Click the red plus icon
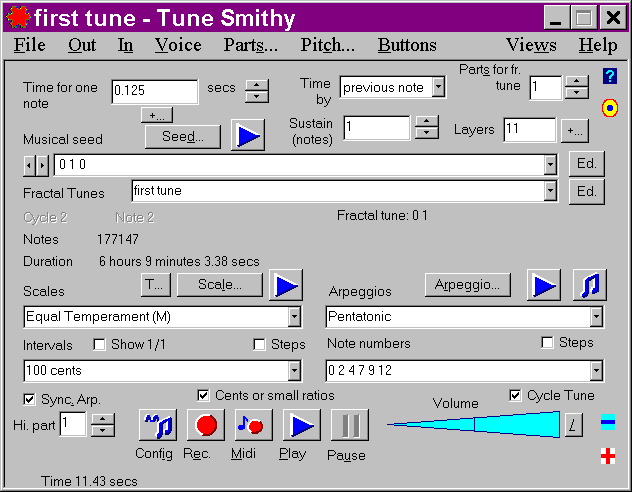This screenshot has width=632, height=492. (608, 456)
